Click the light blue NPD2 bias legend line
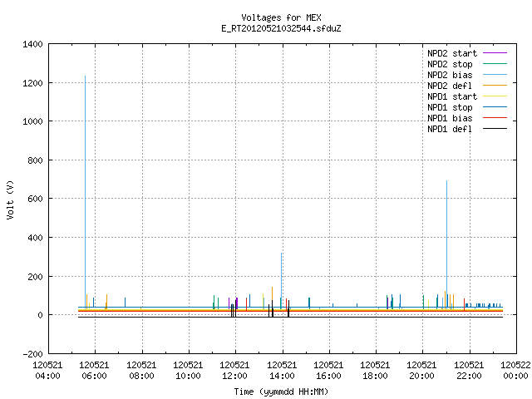 [x=495, y=74]
